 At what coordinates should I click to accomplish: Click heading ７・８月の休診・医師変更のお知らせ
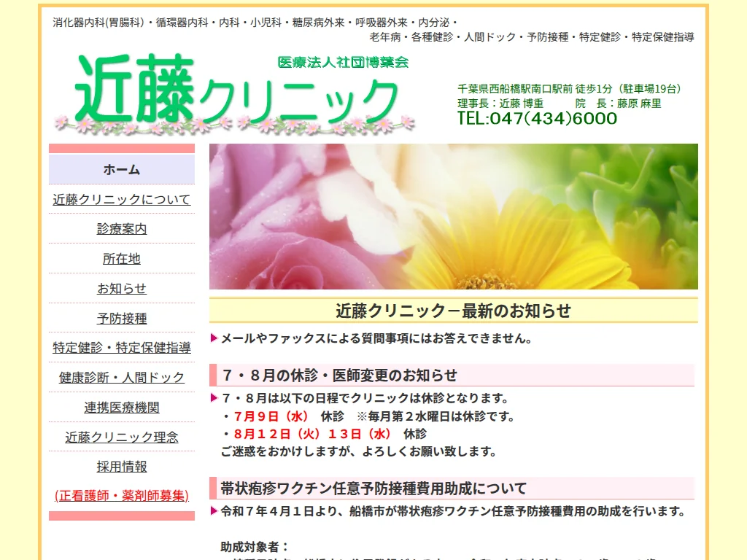[452, 376]
